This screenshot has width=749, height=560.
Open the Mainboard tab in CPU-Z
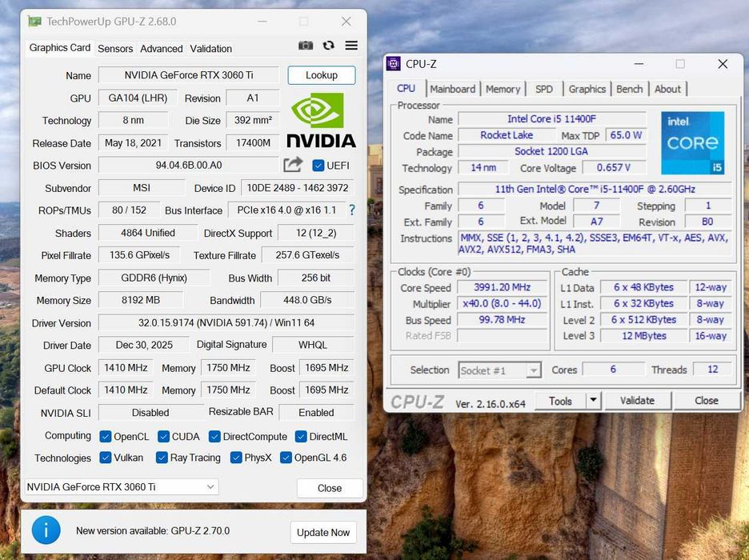tap(452, 89)
